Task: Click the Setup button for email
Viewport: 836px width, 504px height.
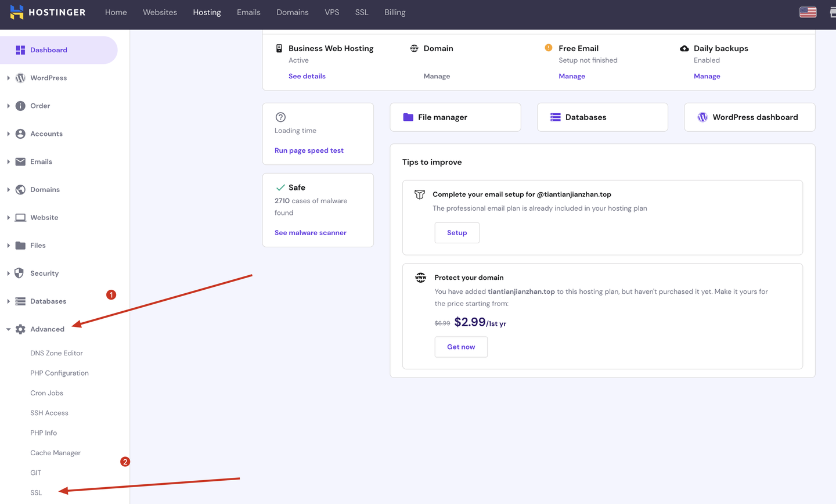Action: pyautogui.click(x=457, y=233)
